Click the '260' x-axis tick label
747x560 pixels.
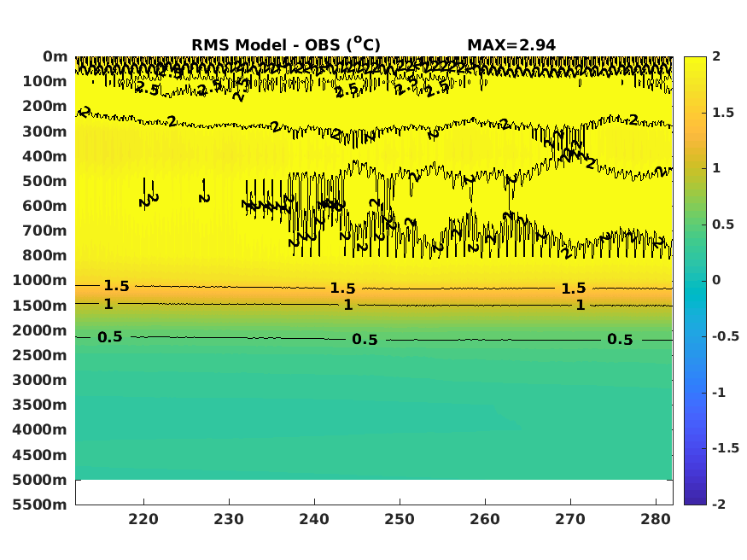click(x=485, y=519)
